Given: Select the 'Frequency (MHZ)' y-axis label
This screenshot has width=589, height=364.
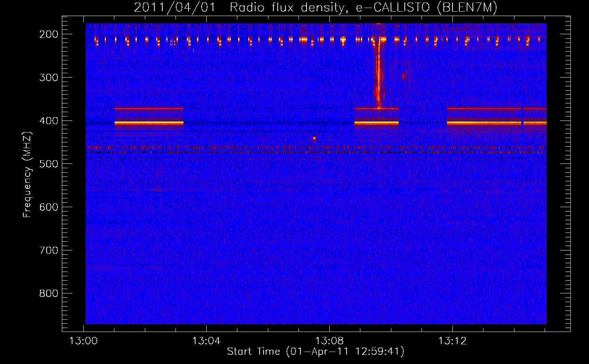Looking at the screenshot, I should click(x=27, y=174).
